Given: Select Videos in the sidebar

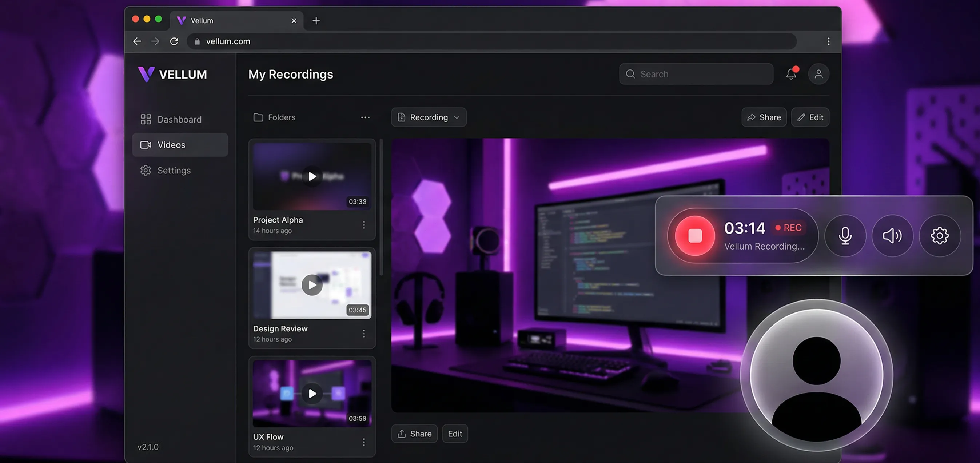Looking at the screenshot, I should click(x=180, y=145).
